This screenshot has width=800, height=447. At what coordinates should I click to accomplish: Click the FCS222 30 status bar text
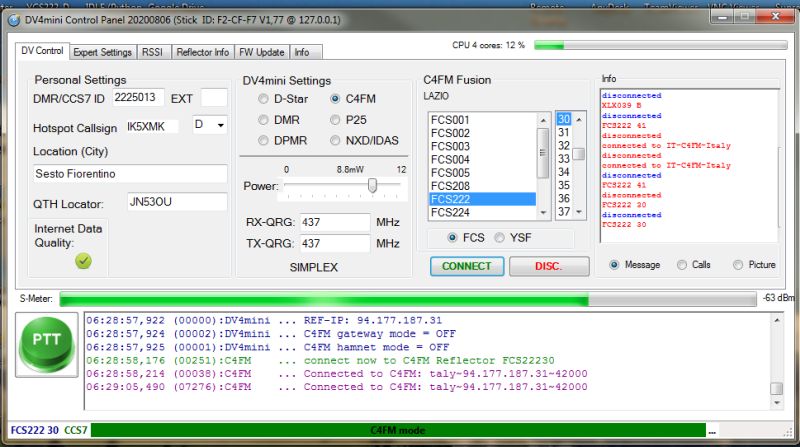[x=35, y=430]
